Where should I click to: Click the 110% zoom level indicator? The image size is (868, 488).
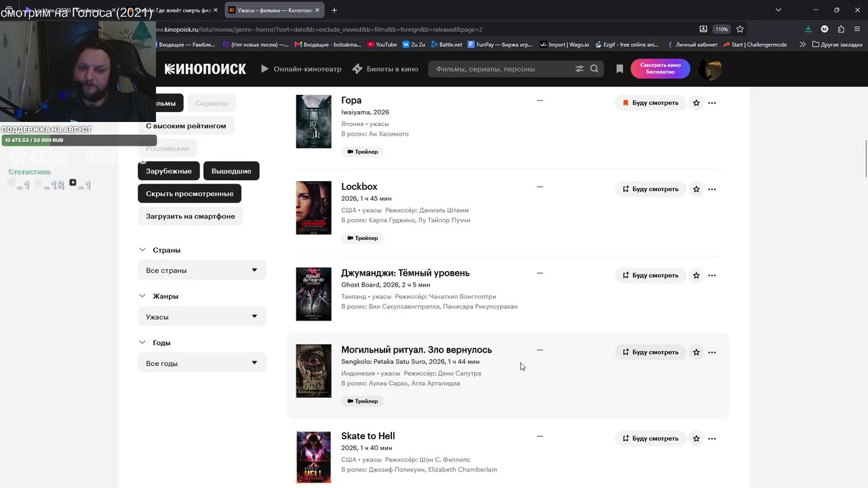coord(722,29)
